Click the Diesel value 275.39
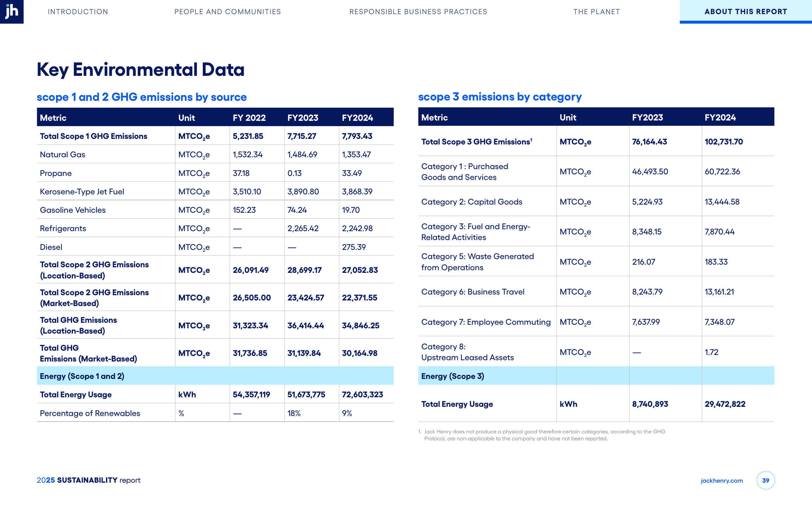 tap(354, 247)
